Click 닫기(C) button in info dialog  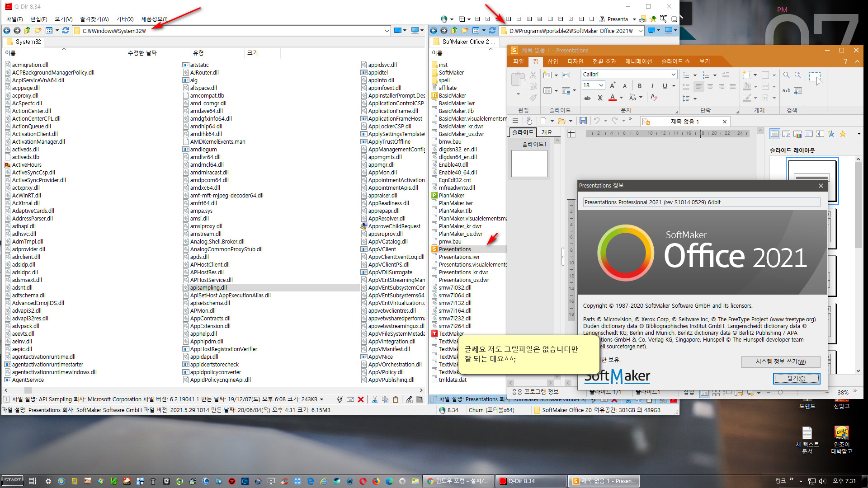[x=796, y=378]
